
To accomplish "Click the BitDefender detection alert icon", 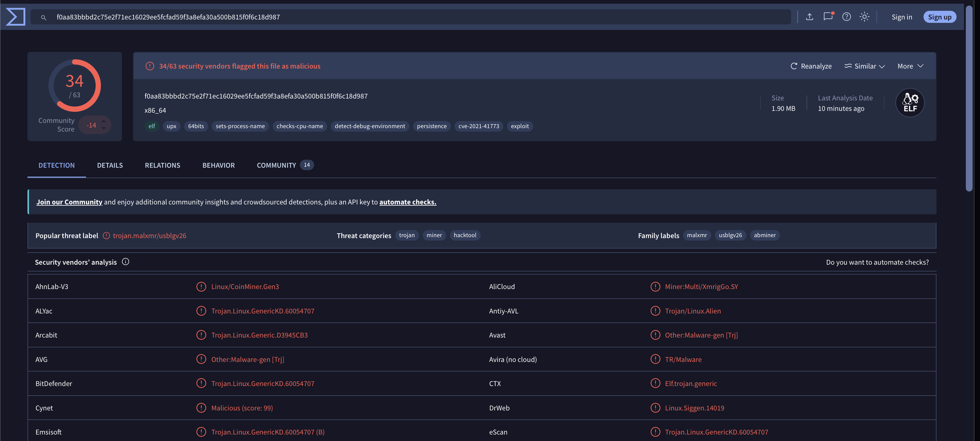I will pyautogui.click(x=201, y=383).
